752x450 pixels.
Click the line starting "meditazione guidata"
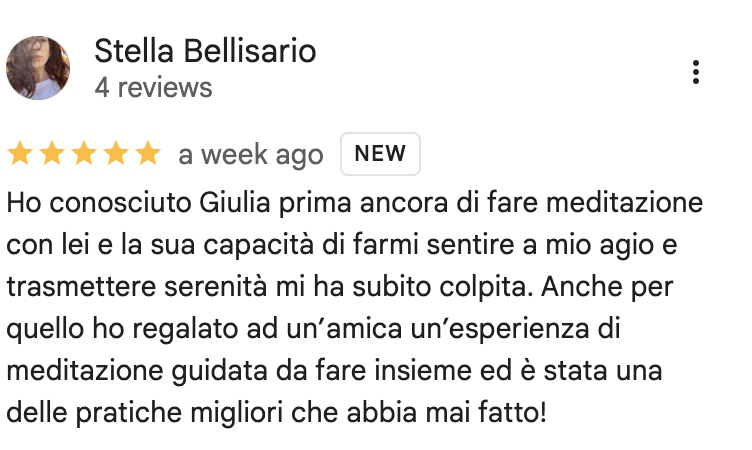334,371
